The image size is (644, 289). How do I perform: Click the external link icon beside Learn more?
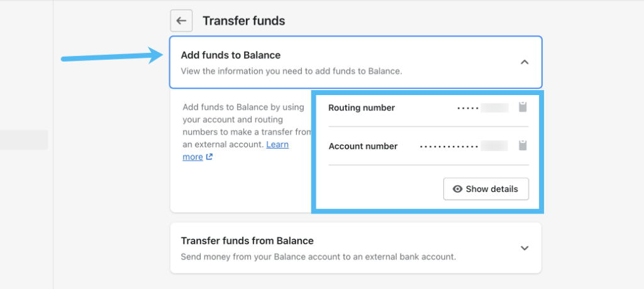click(209, 157)
